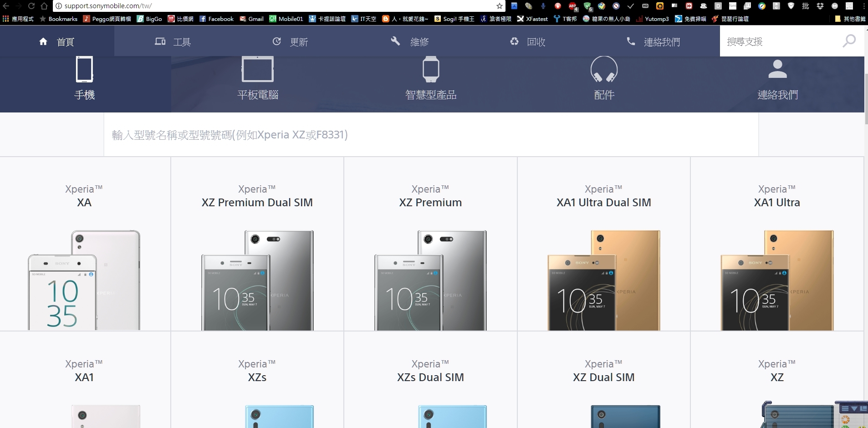Select the 手機 phone category icon
868x428 pixels.
(85, 69)
